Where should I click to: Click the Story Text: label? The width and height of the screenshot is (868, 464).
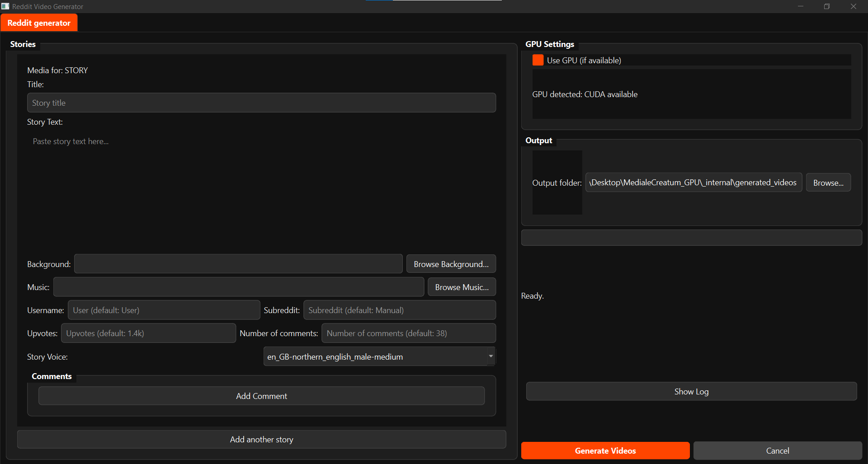point(45,122)
